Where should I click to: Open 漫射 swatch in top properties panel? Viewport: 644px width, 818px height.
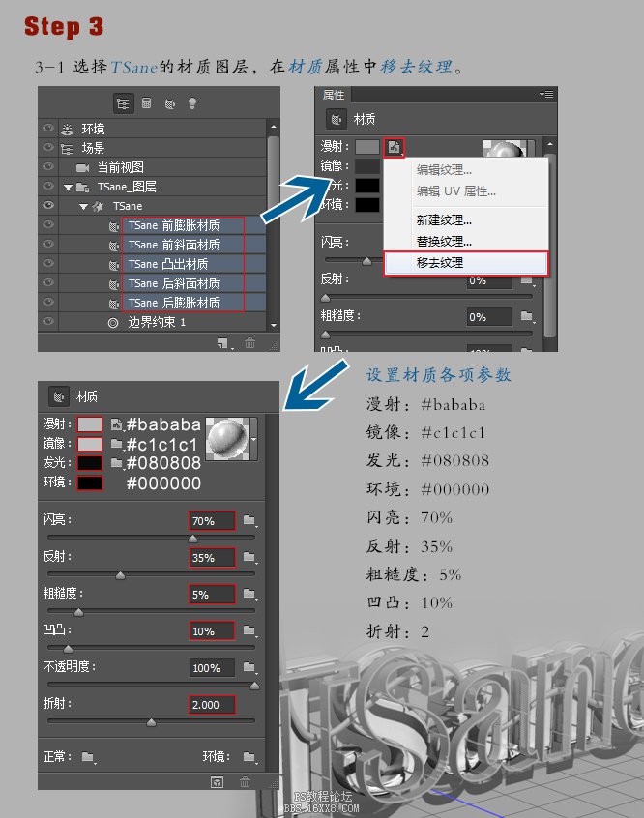(x=367, y=147)
